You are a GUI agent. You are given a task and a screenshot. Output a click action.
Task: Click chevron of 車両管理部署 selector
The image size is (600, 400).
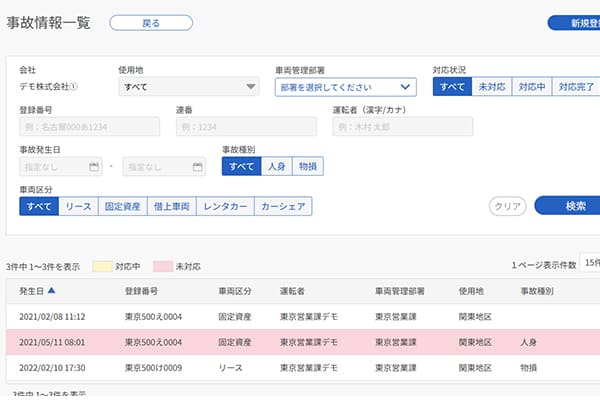pyautogui.click(x=405, y=87)
